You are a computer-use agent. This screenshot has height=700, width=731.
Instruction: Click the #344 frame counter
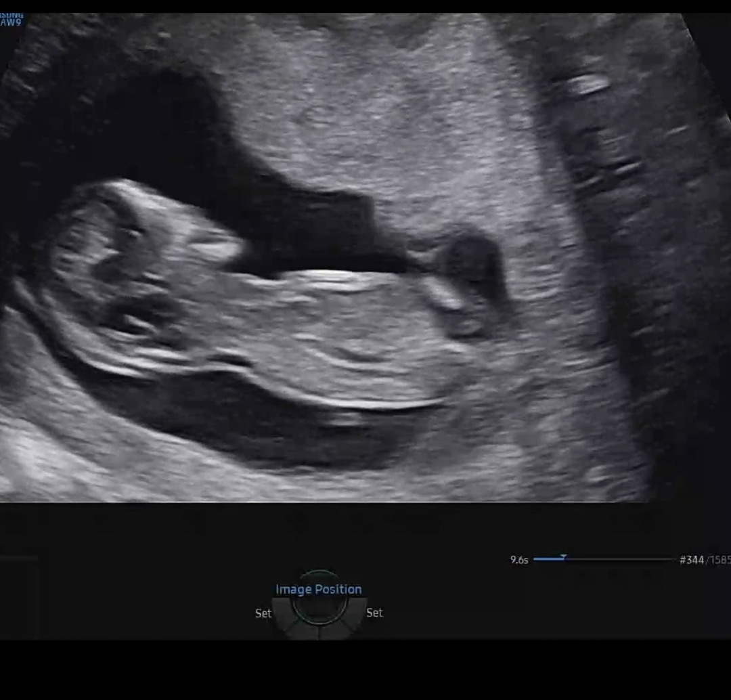(690, 560)
